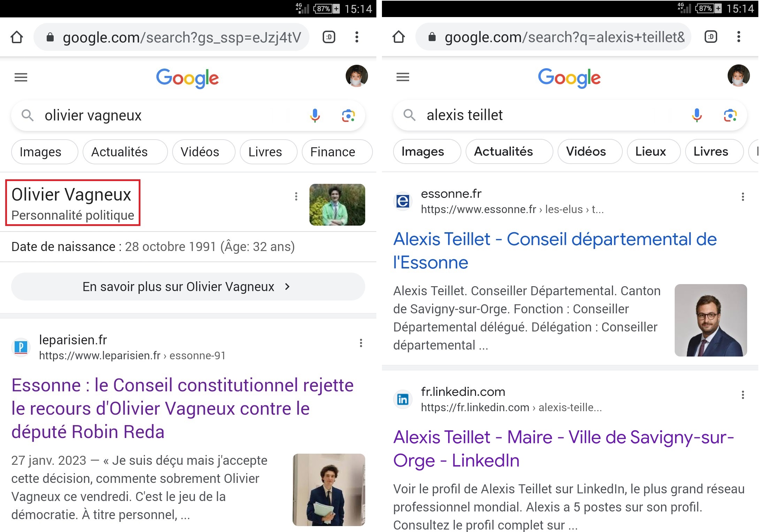Open tab switcher in right browser
Image resolution: width=759 pixels, height=532 pixels.
coord(711,37)
